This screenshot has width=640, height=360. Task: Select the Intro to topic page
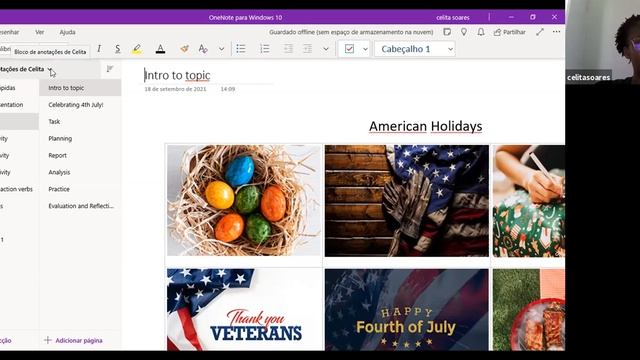tap(80, 88)
